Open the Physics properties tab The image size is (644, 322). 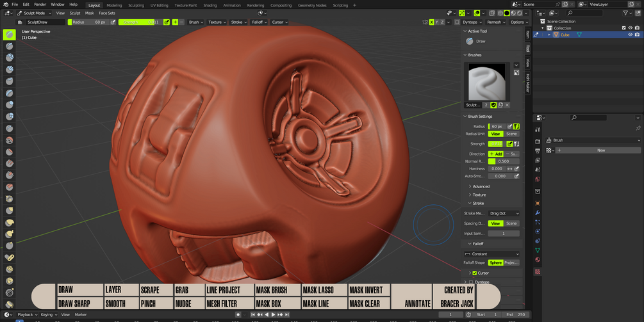tap(538, 231)
